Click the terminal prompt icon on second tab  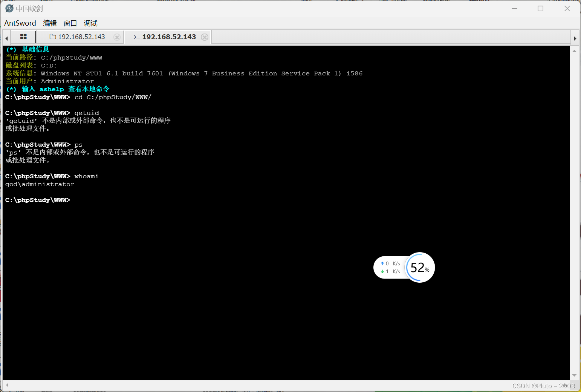pyautogui.click(x=137, y=37)
